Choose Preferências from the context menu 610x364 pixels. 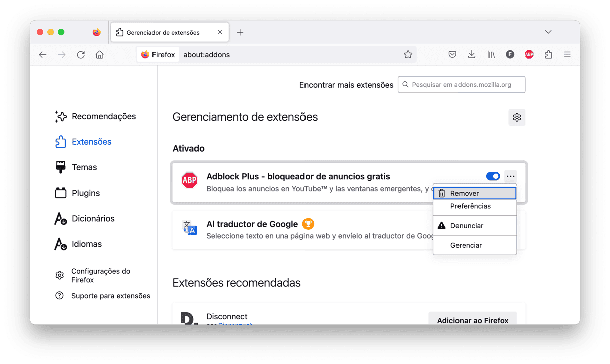475,206
